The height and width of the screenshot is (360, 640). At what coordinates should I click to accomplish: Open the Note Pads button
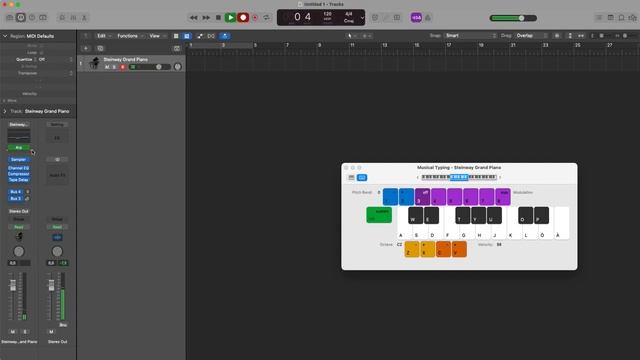(x=610, y=18)
